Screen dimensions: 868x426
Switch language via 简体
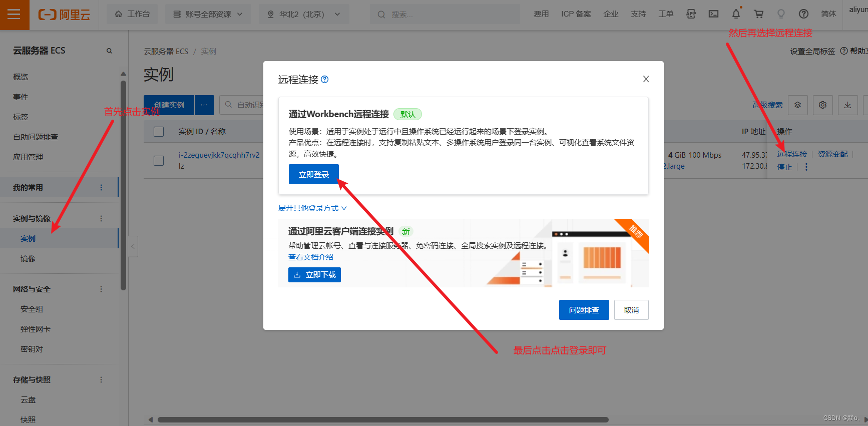tap(828, 14)
